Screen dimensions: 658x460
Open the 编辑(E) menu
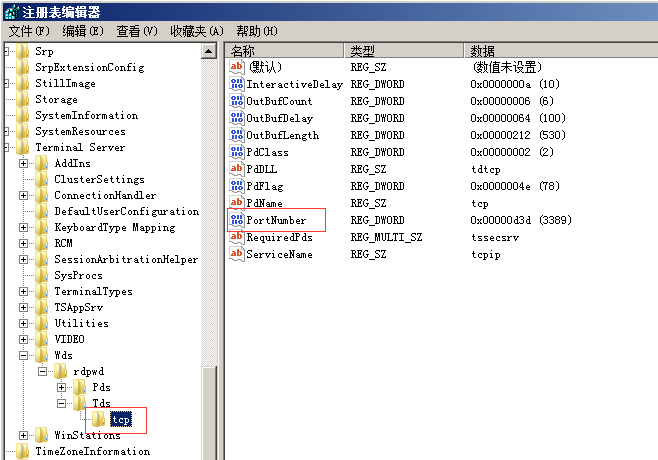[x=83, y=31]
